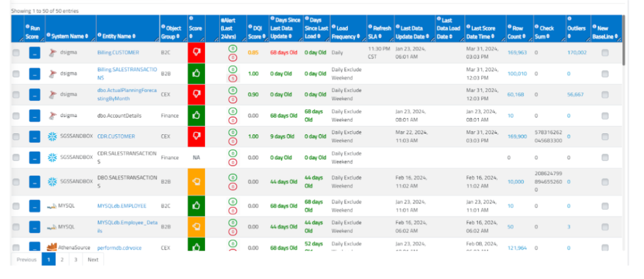Click orange score icon for DBO.SALESTRANSACTIONS row
This screenshot has height=279, width=644.
coord(196,182)
